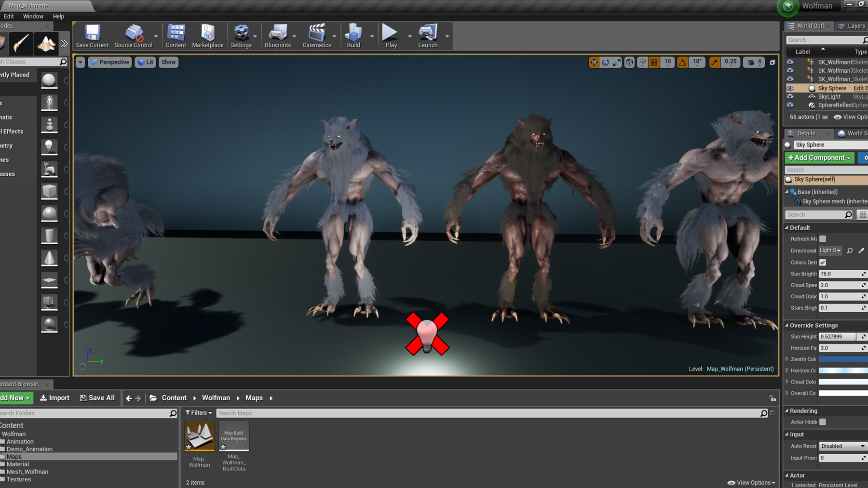Toggle visibility of SphereReflection actor
The height and width of the screenshot is (488, 868).
[790, 105]
